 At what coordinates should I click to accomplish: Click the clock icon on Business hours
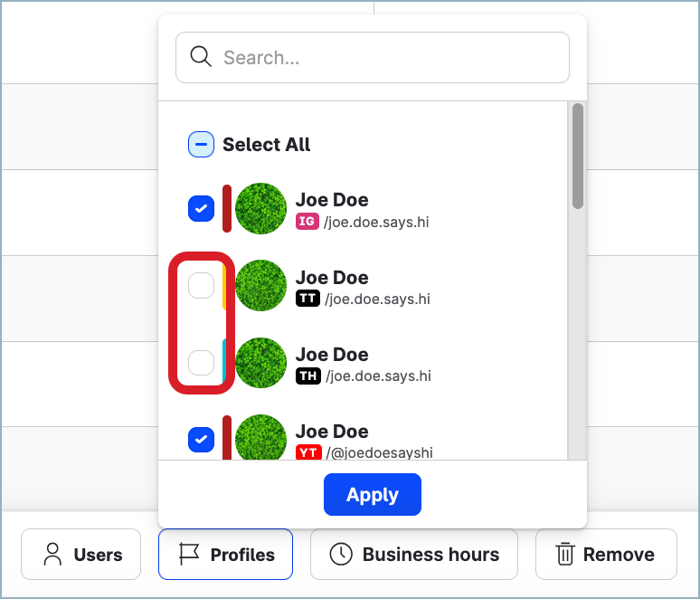341,554
